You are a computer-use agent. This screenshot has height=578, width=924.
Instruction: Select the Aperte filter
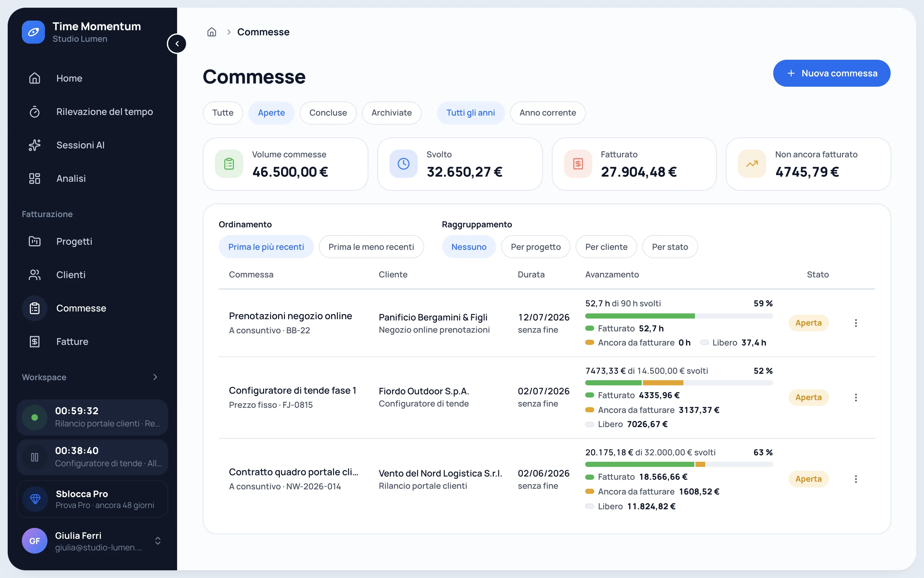coord(271,113)
